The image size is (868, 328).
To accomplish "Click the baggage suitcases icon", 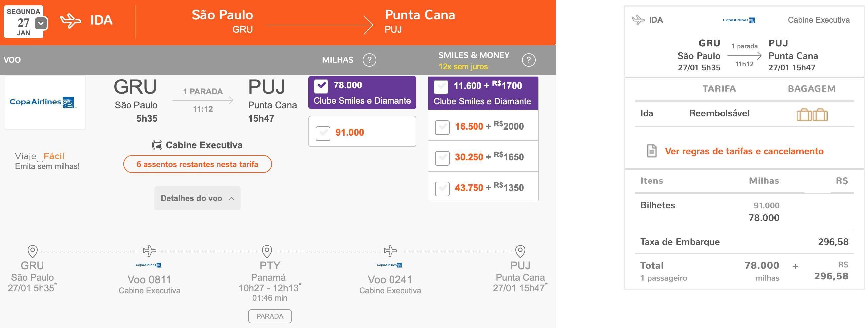I will (x=812, y=114).
